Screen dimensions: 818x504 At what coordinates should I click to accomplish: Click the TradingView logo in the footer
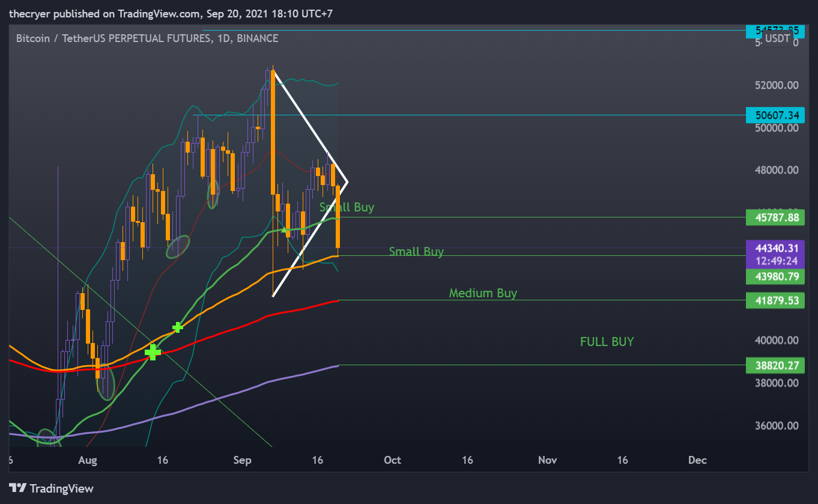pos(51,488)
